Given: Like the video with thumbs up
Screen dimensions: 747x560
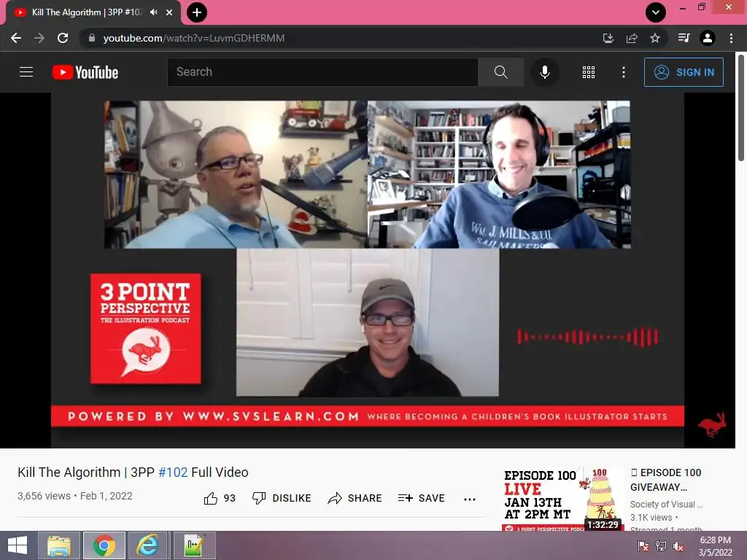Looking at the screenshot, I should coord(220,498).
